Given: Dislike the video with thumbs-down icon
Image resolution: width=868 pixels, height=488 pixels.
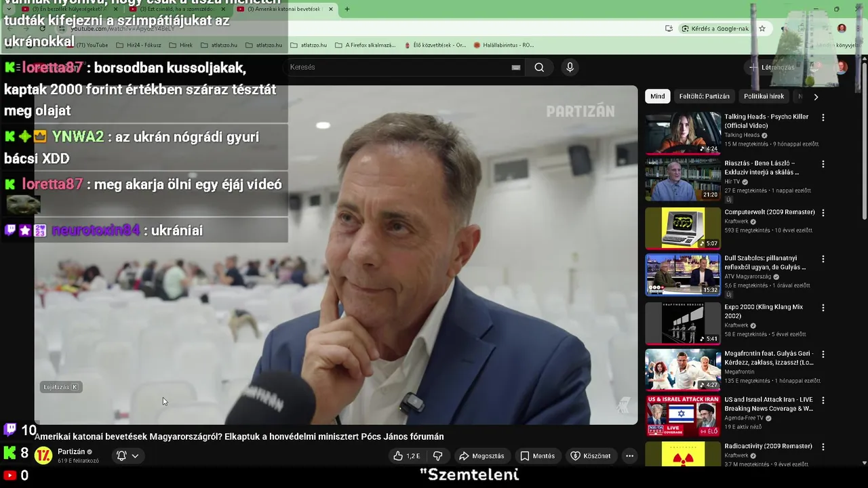Looking at the screenshot, I should [437, 456].
